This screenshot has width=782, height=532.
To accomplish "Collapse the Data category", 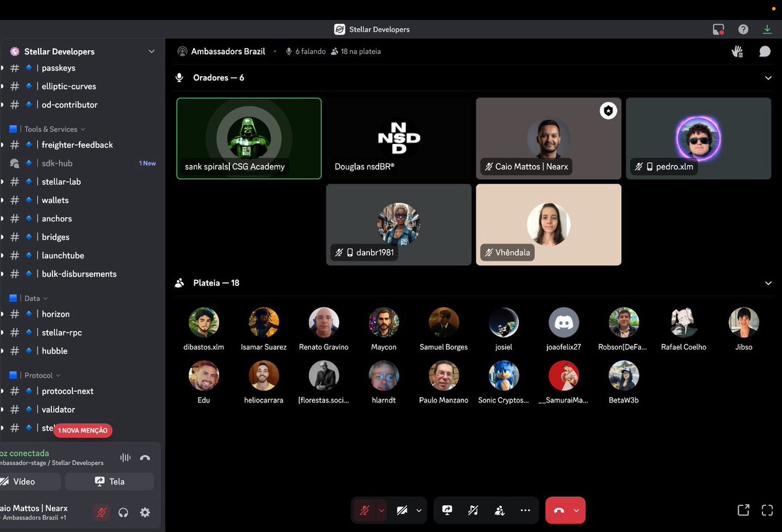I will pos(36,298).
